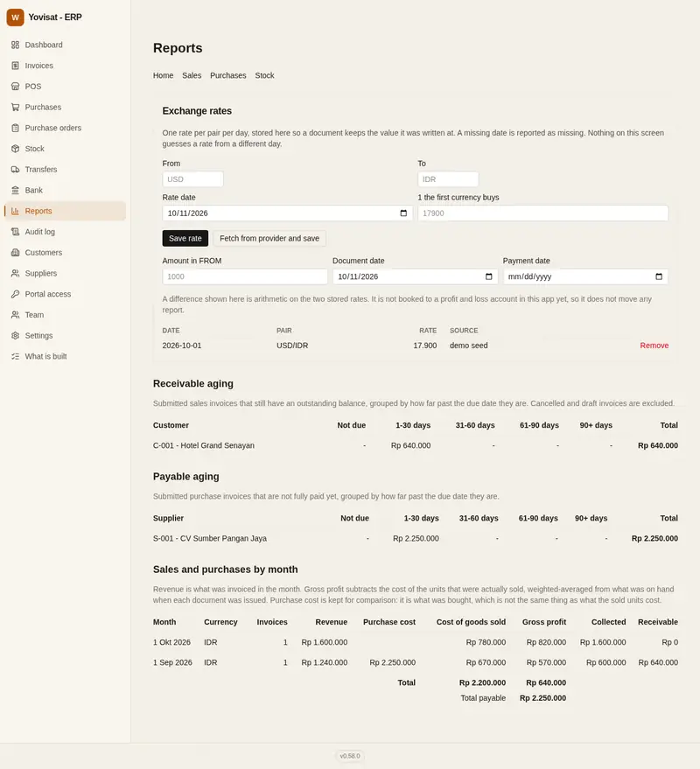The width and height of the screenshot is (700, 769).
Task: Open the Document date calendar picker
Action: (488, 276)
